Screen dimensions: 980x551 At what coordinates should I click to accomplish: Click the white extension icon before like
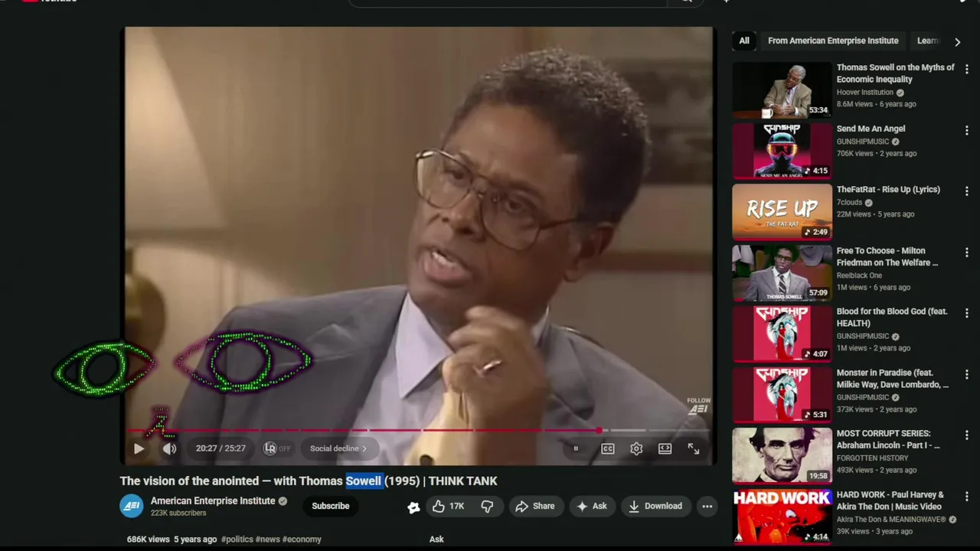413,507
